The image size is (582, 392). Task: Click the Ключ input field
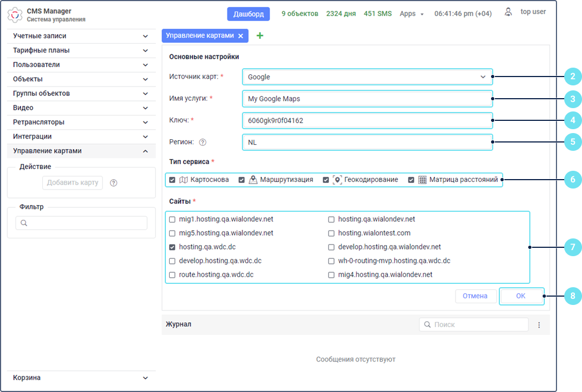click(367, 120)
